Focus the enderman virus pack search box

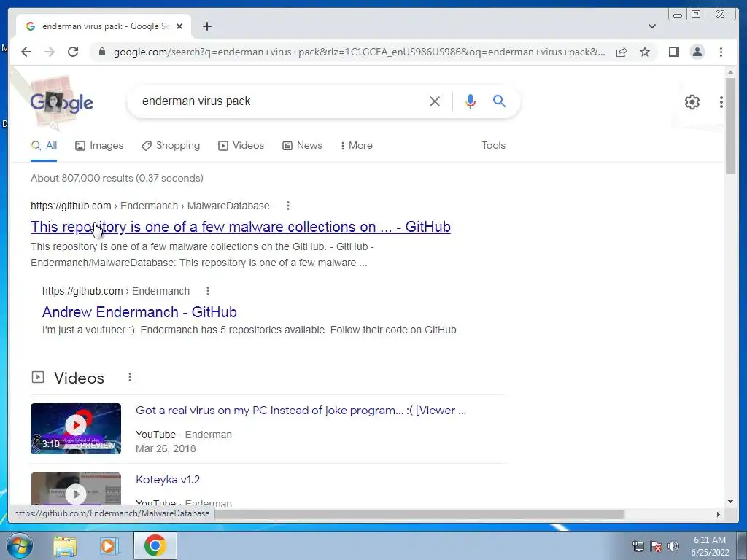coord(281,101)
